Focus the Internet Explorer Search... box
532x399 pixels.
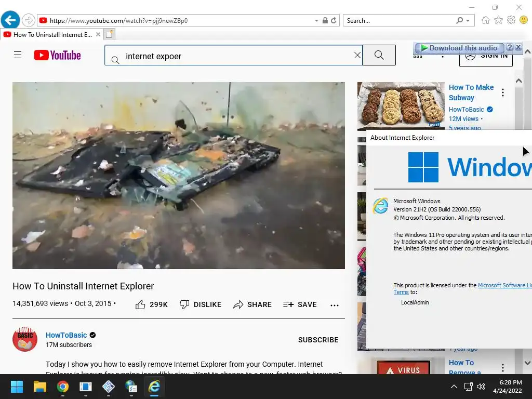click(400, 21)
